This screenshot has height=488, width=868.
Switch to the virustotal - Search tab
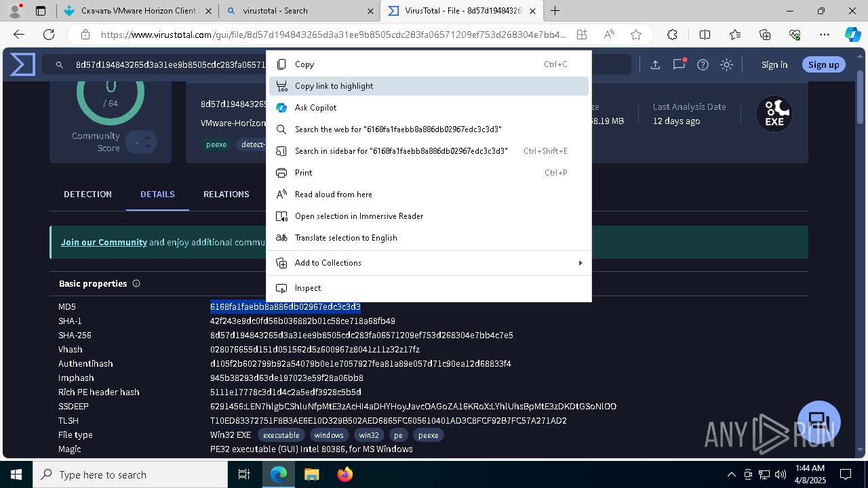coord(300,11)
